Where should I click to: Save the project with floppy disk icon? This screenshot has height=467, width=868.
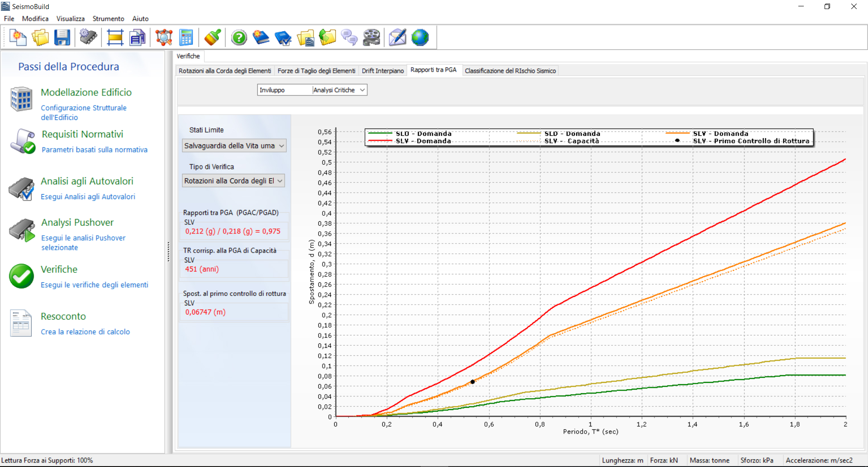pyautogui.click(x=62, y=38)
